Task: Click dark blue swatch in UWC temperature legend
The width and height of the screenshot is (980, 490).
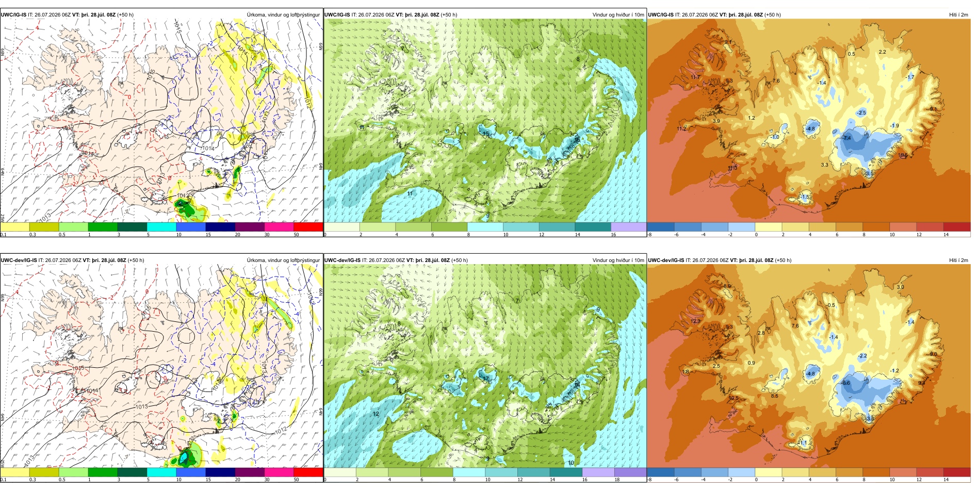Action: point(661,227)
